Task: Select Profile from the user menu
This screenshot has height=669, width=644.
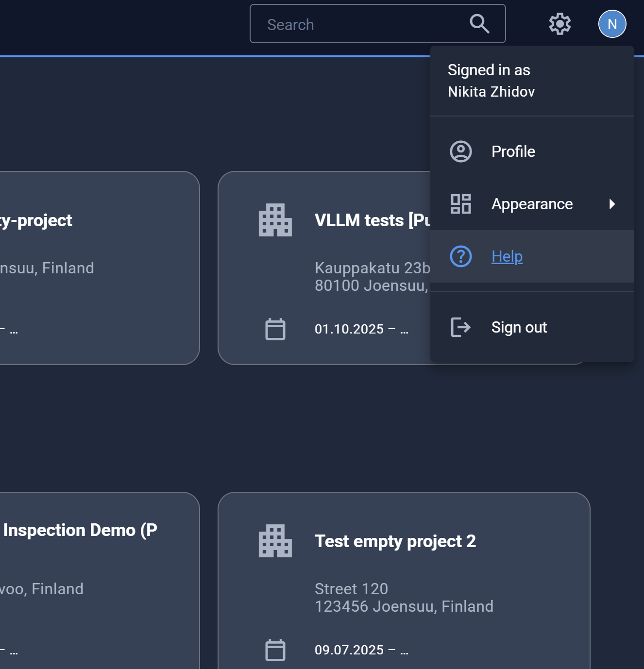Action: click(x=513, y=151)
